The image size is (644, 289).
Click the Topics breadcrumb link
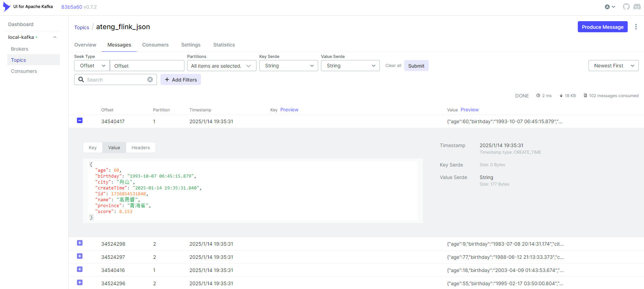81,27
